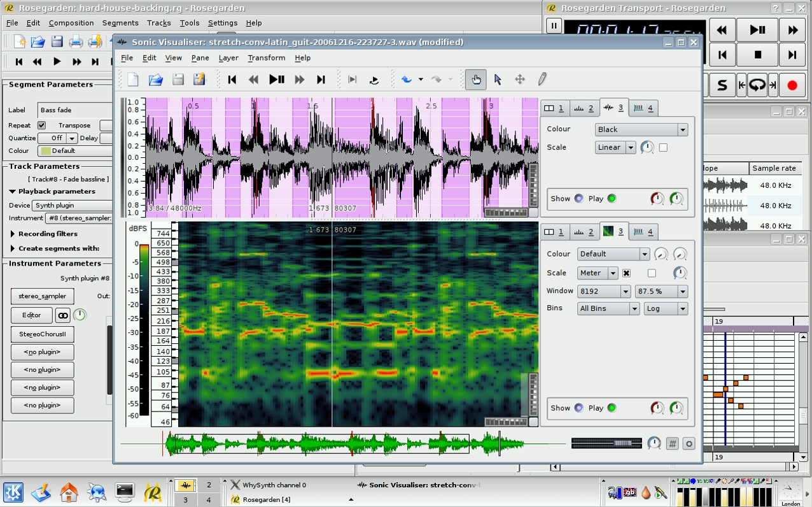Rewind to start in Sonic Visualiser toolbar
Viewport: 812px width, 507px height.
232,80
